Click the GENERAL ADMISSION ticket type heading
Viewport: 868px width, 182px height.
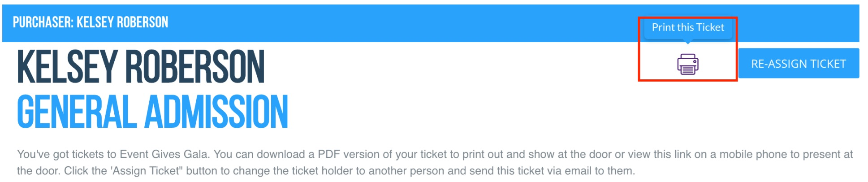click(x=152, y=112)
